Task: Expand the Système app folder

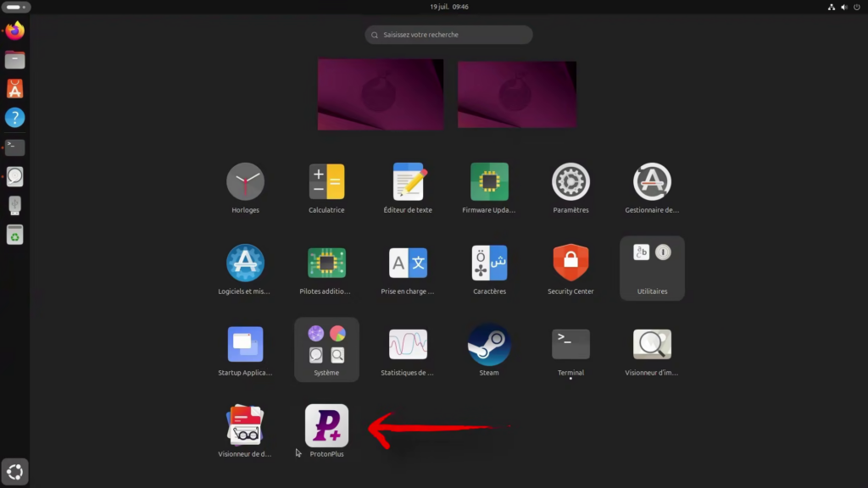Action: (x=326, y=349)
